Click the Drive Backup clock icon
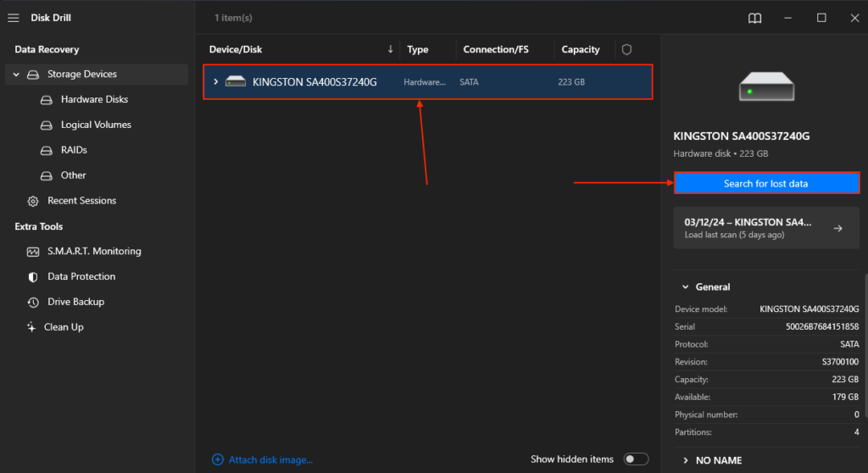Viewport: 868px width, 473px height. [x=33, y=303]
